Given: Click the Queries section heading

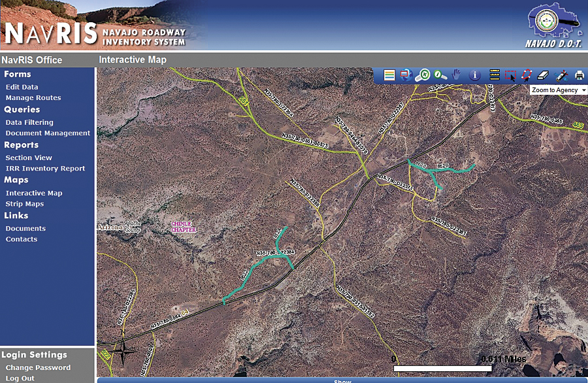Looking at the screenshot, I should 22,110.
